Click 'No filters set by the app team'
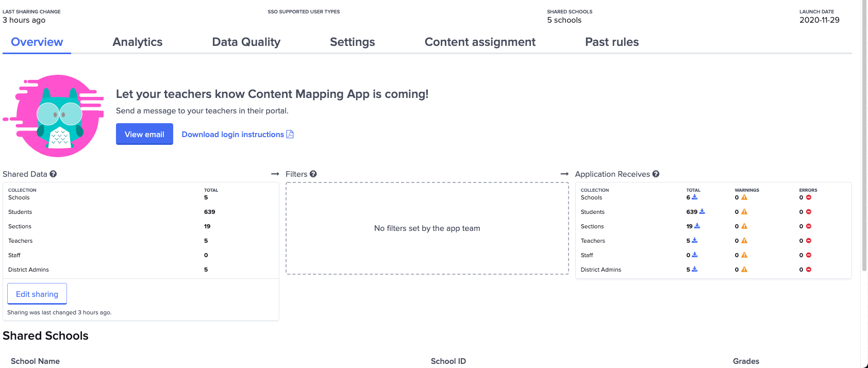The height and width of the screenshot is (368, 868). point(427,228)
